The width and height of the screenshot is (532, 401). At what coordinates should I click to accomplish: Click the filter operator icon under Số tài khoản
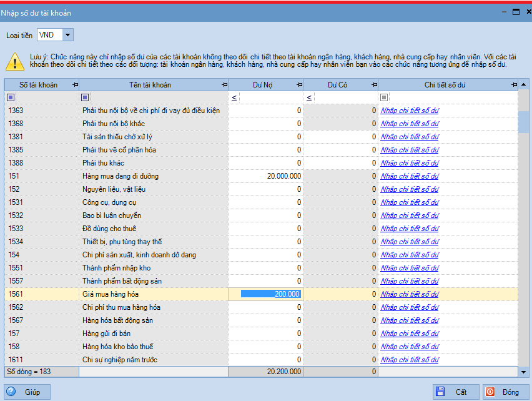(11, 97)
